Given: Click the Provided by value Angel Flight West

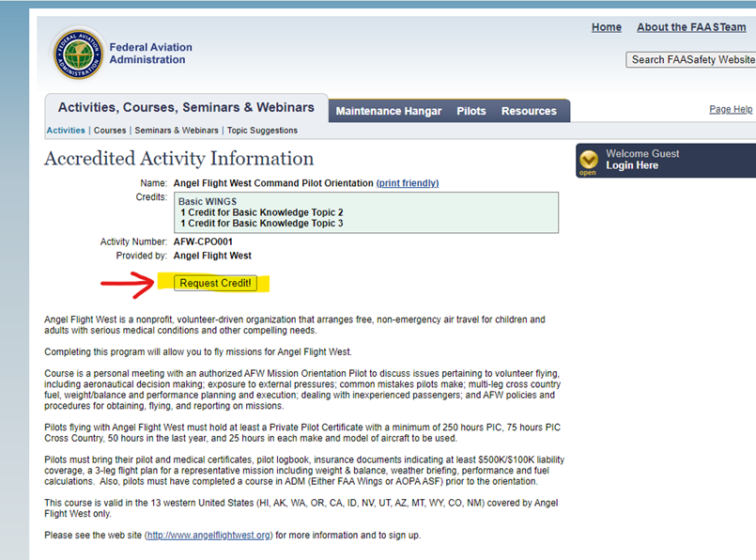Looking at the screenshot, I should click(x=212, y=256).
